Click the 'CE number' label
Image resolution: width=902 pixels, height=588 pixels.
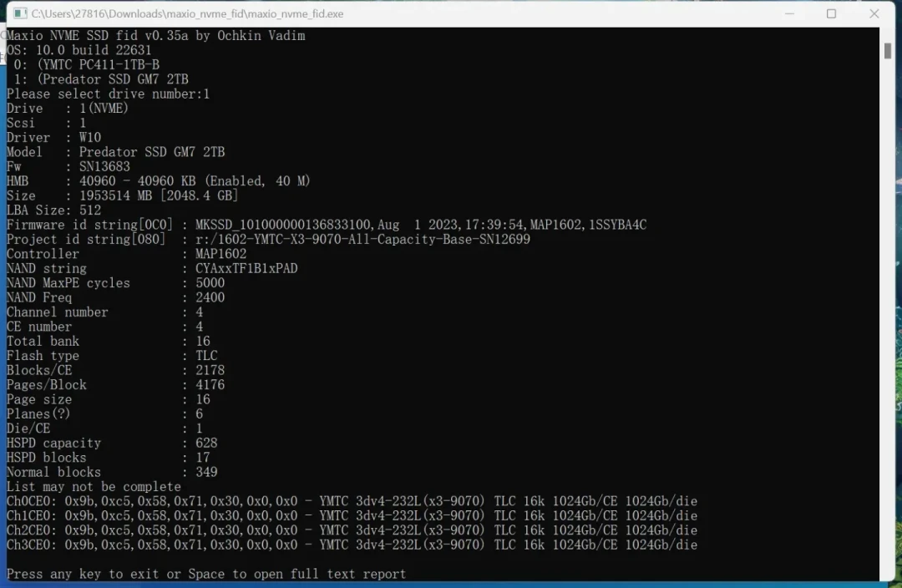(39, 327)
